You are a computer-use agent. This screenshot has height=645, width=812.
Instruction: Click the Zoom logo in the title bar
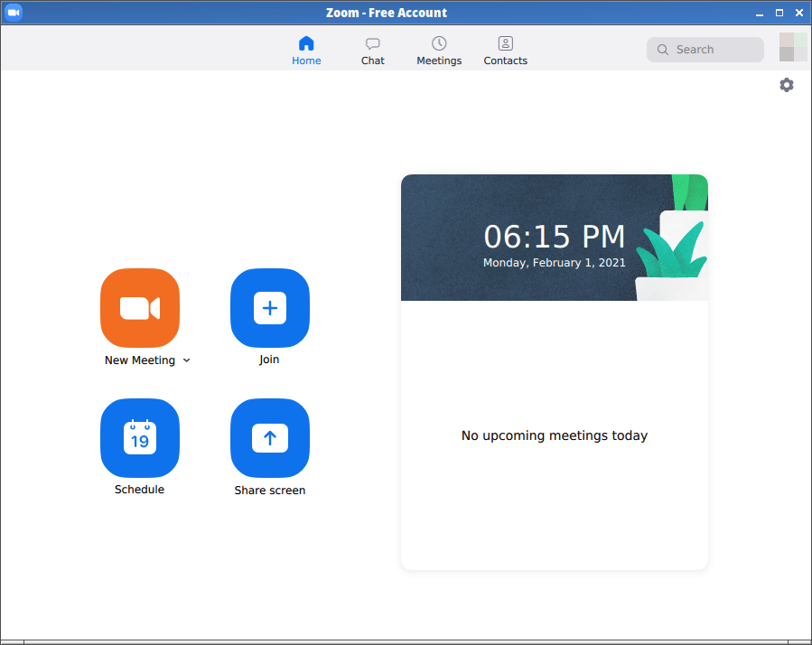[x=14, y=13]
